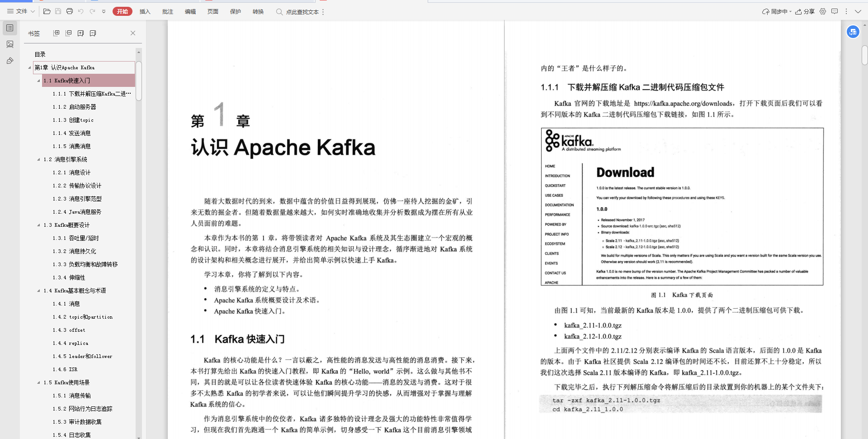Click the undo icon in toolbar

click(81, 11)
